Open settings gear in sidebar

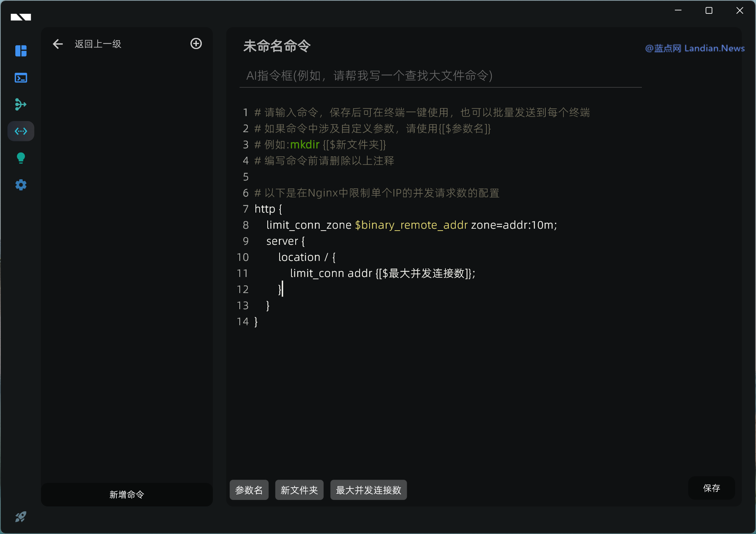click(x=21, y=185)
